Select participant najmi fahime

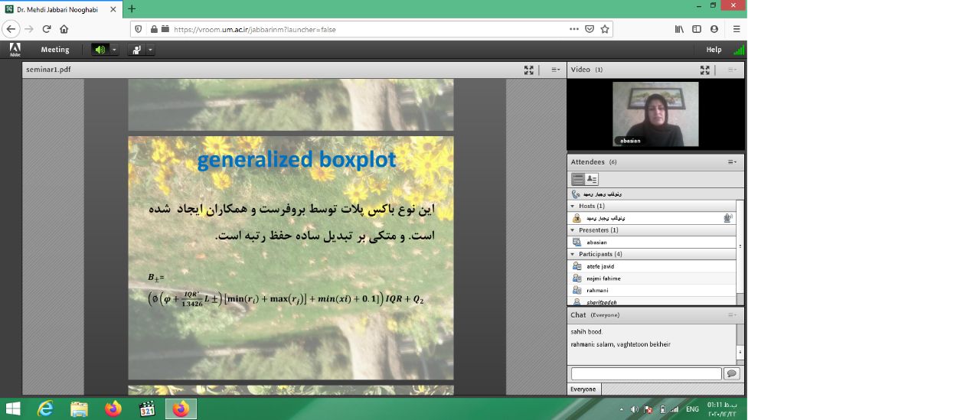652,278
